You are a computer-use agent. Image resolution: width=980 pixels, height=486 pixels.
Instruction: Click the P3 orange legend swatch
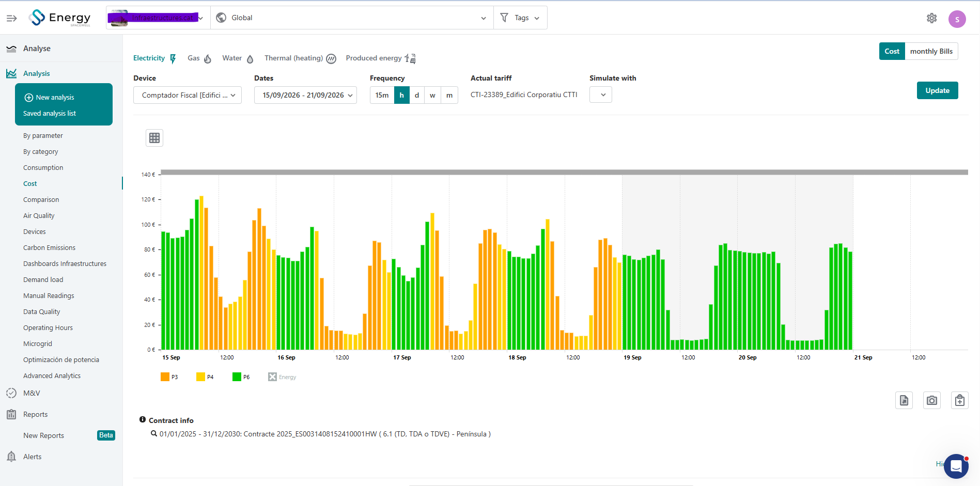(x=165, y=377)
